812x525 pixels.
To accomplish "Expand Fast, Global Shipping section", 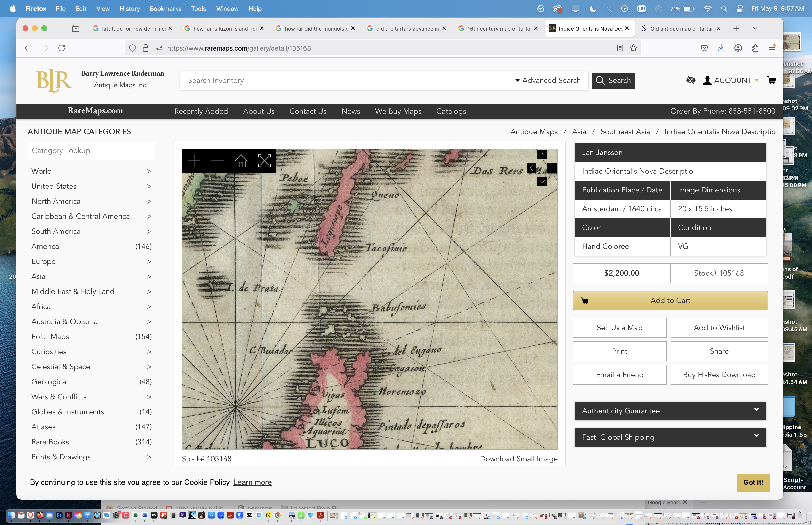I will coord(670,437).
